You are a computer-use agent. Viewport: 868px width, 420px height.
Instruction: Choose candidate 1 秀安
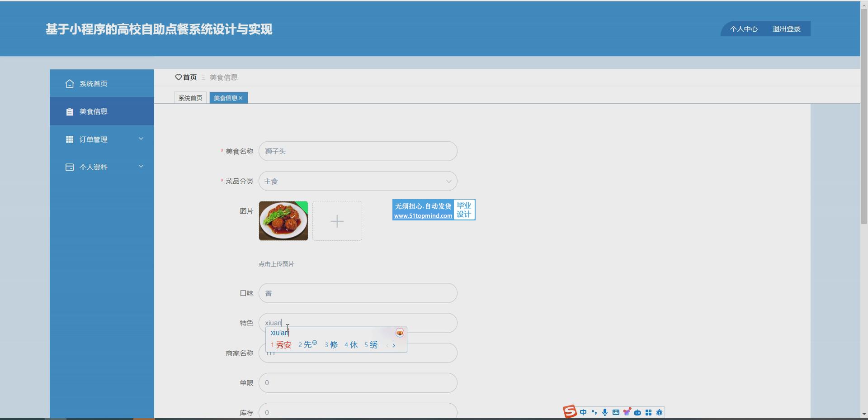click(x=281, y=345)
